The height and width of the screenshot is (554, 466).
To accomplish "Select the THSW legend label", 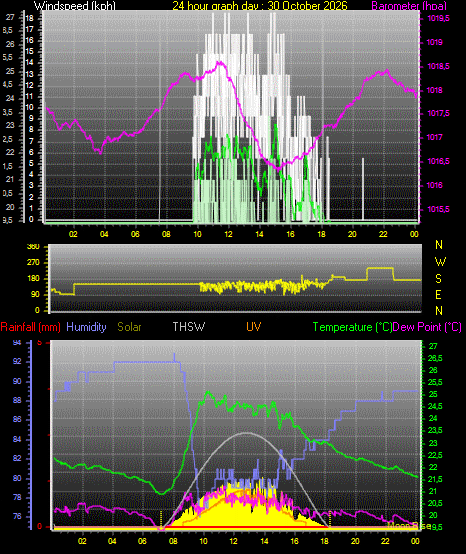I will [x=189, y=327].
